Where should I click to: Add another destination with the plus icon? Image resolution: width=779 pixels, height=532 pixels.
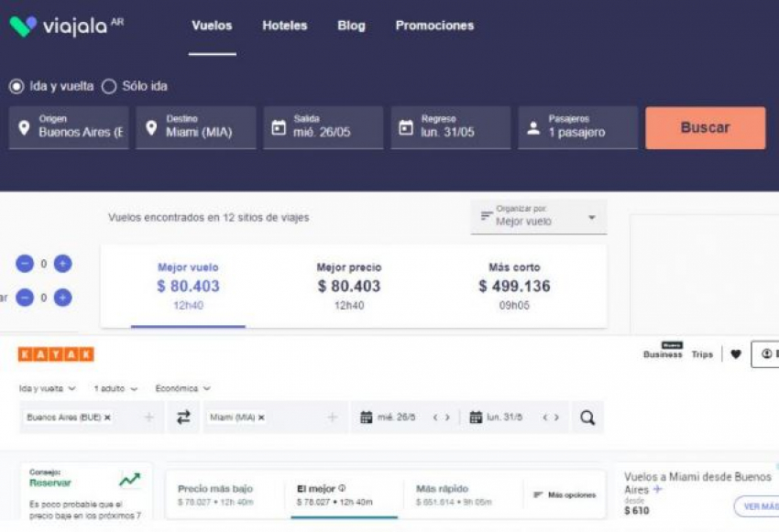333,418
